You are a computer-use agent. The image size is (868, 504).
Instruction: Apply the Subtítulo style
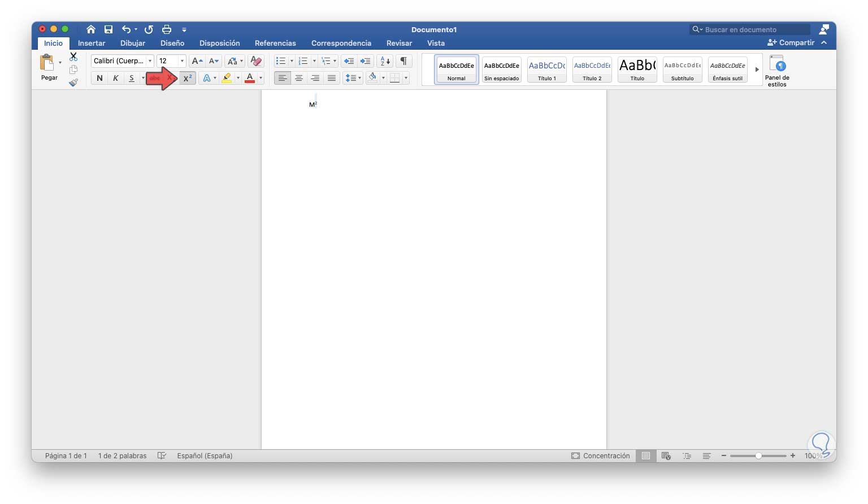[x=682, y=69]
